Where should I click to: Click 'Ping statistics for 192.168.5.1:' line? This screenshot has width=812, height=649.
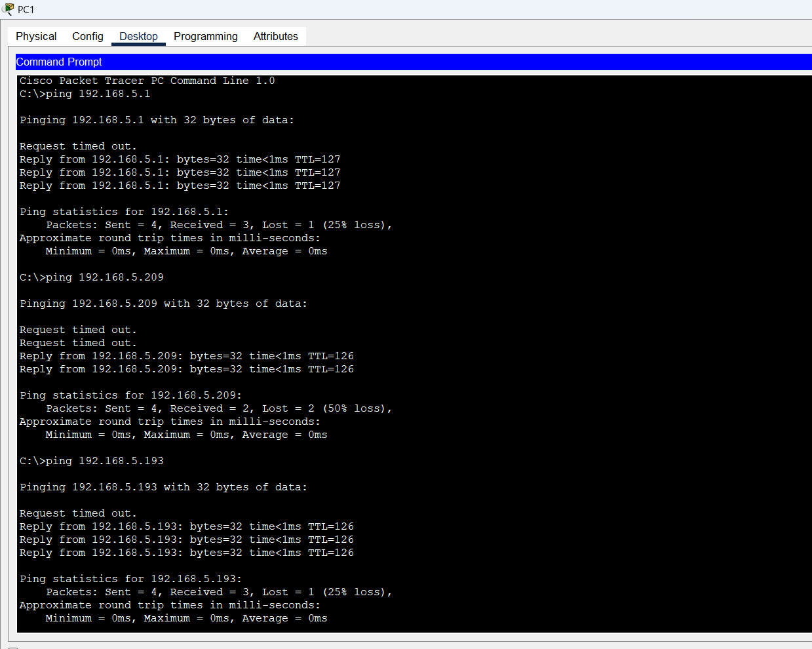tap(124, 212)
